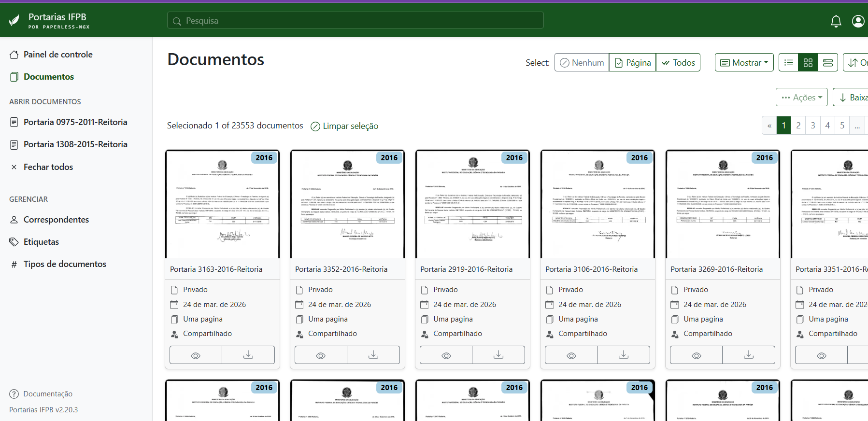
Task: Open the more pages ellipsis in pagination
Action: 857,126
